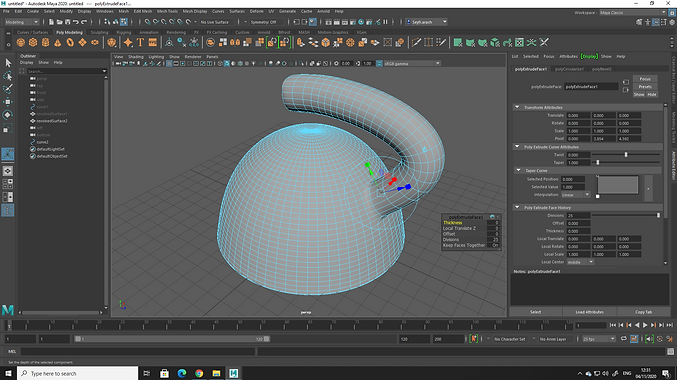
Task: Open the Interpolation Linear dropdown
Action: (x=575, y=195)
